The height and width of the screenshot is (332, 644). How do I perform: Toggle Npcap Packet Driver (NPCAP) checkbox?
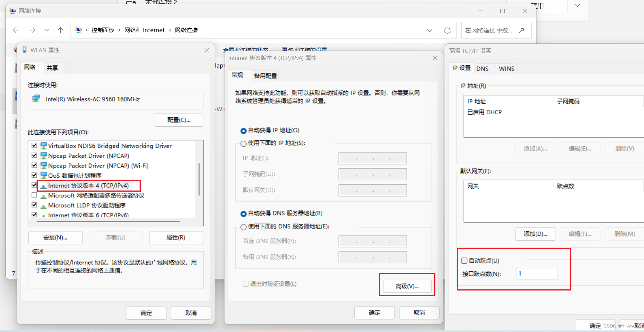34,155
